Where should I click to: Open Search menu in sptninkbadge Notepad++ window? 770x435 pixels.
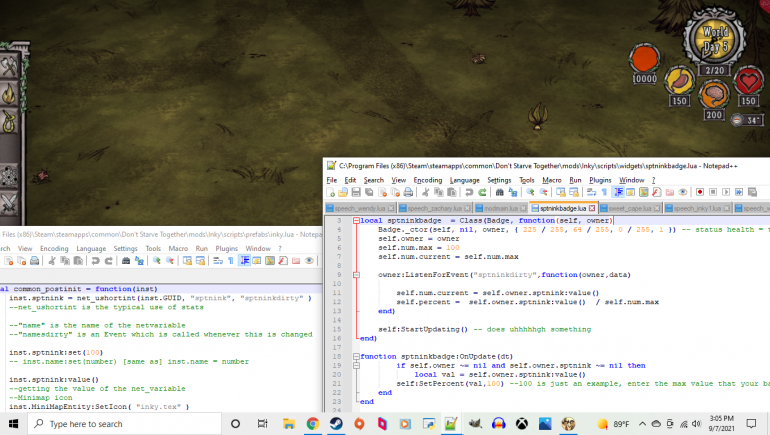374,180
